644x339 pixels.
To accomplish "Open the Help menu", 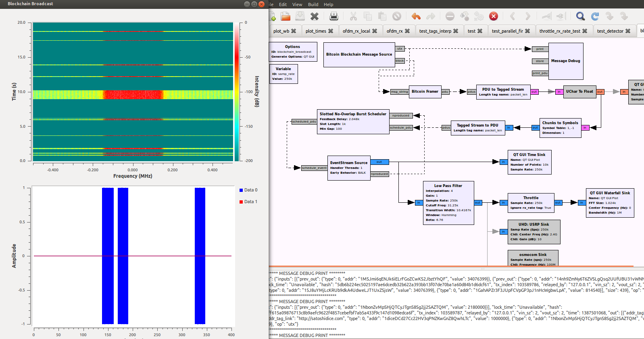I will pos(328,4).
